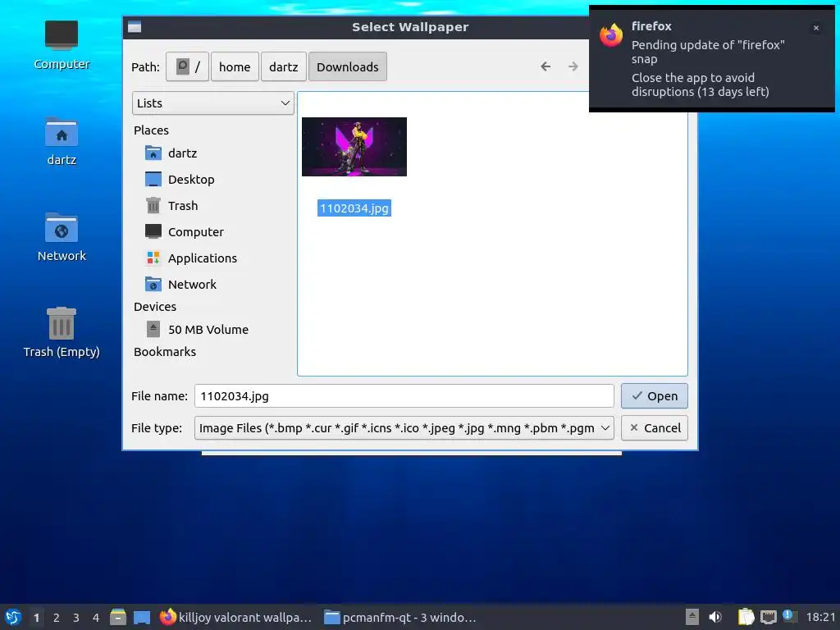Click the home path segment
The image size is (840, 630).
point(235,67)
